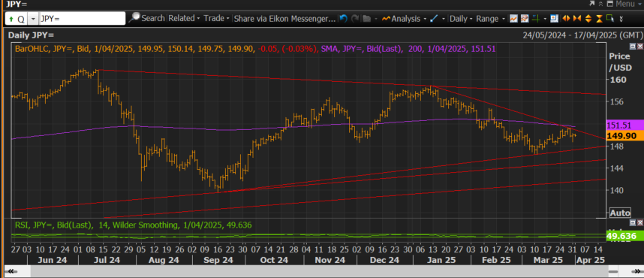The image size is (644, 278).
Task: Undo the last chart action
Action: tap(343, 19)
